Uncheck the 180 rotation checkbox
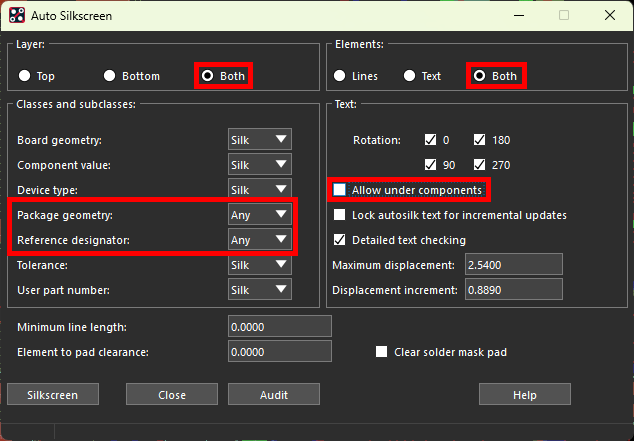Viewport: 634px width, 441px height. [x=479, y=140]
